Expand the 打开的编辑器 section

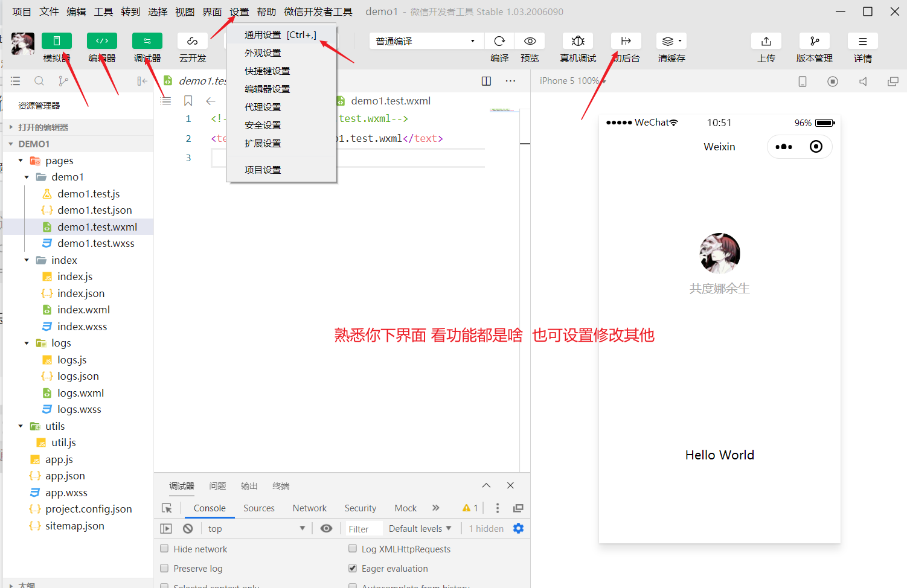coord(79,127)
